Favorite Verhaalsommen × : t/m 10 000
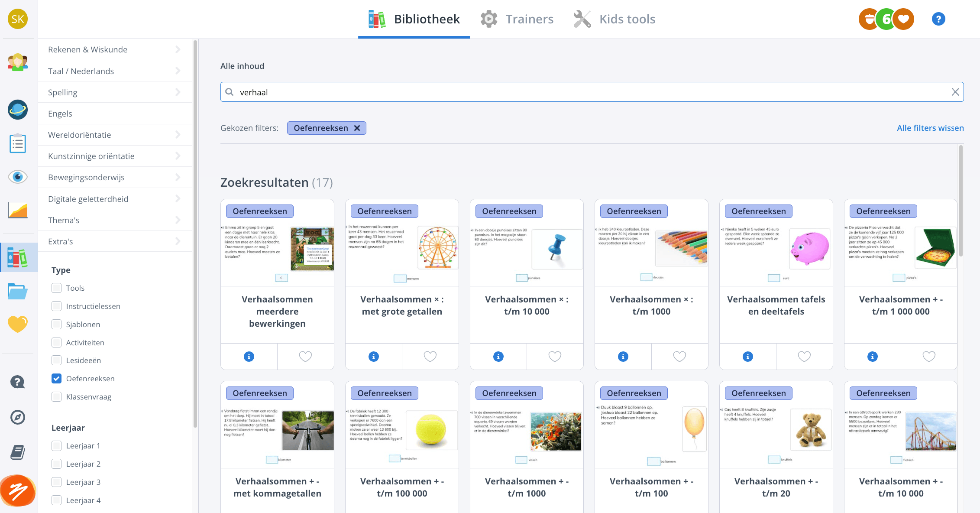The width and height of the screenshot is (980, 513). coord(555,357)
